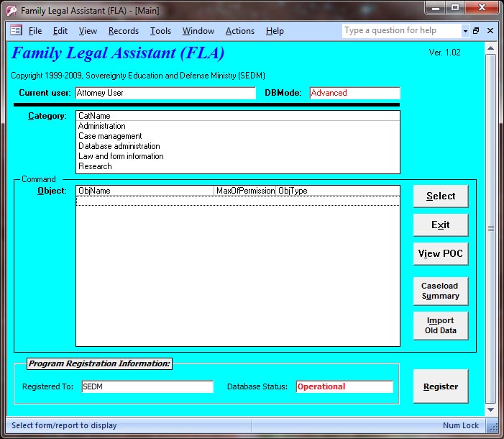Minimize the Family Legal Assistant window
This screenshot has height=439, width=504.
click(436, 8)
